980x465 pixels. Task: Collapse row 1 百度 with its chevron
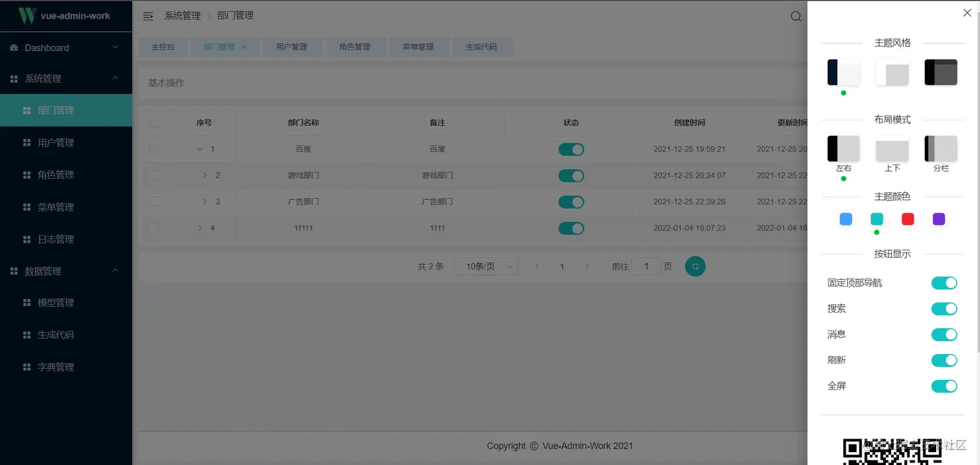click(x=200, y=149)
